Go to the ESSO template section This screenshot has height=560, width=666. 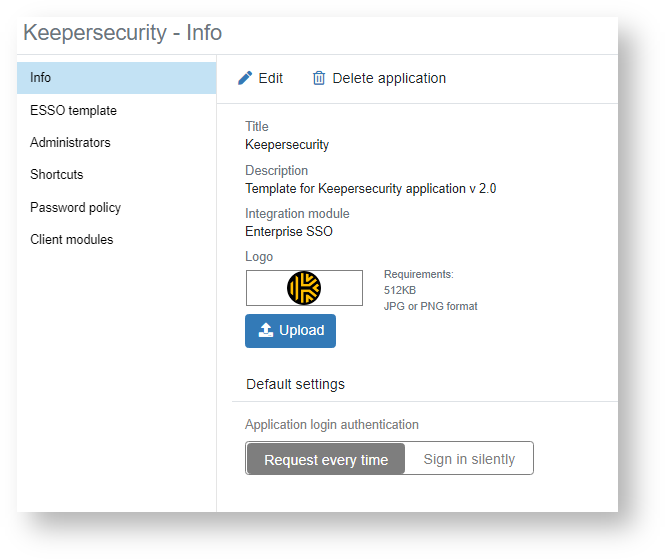click(73, 110)
